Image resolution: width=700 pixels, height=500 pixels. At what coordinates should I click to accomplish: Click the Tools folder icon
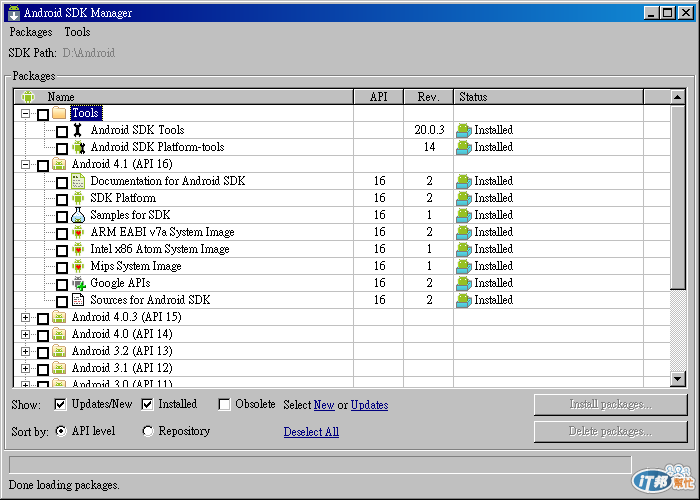(x=59, y=112)
